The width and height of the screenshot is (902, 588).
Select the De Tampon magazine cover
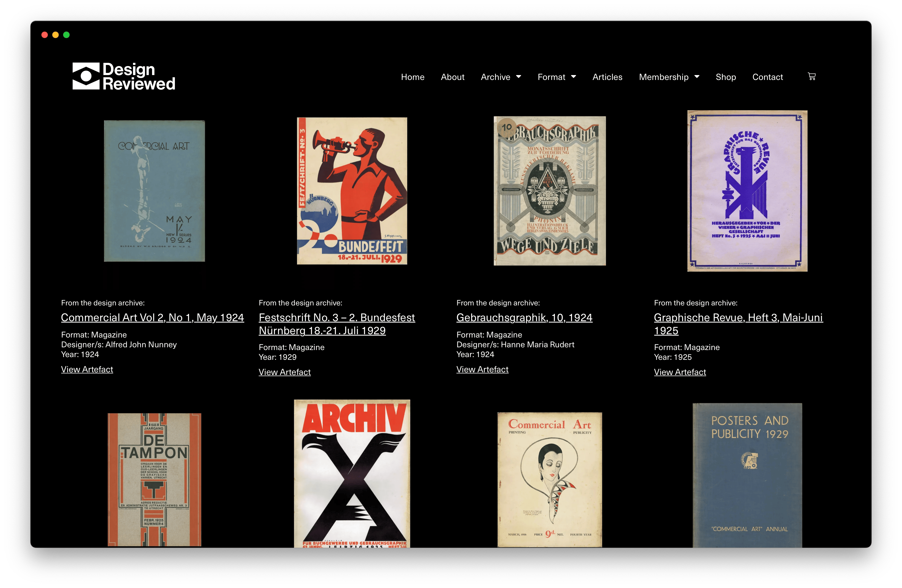coord(154,480)
